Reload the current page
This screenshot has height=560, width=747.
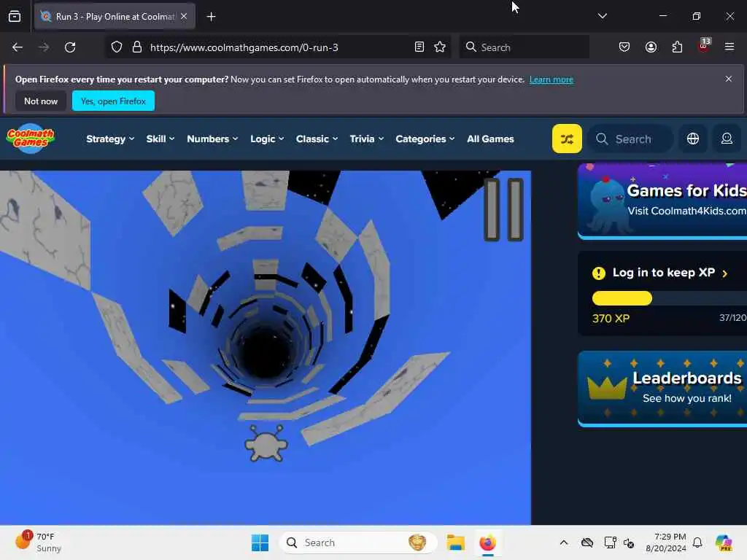[70, 47]
